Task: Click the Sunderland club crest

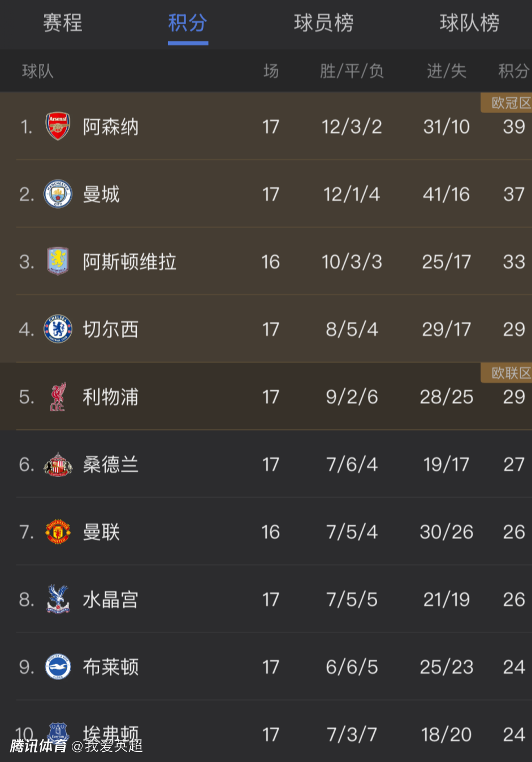Action: tap(58, 464)
